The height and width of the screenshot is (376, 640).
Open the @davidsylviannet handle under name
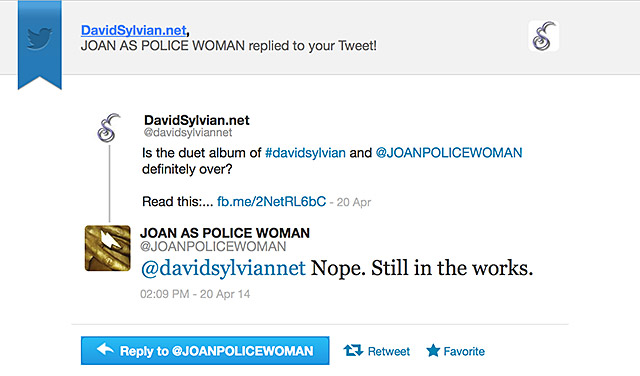click(x=188, y=133)
